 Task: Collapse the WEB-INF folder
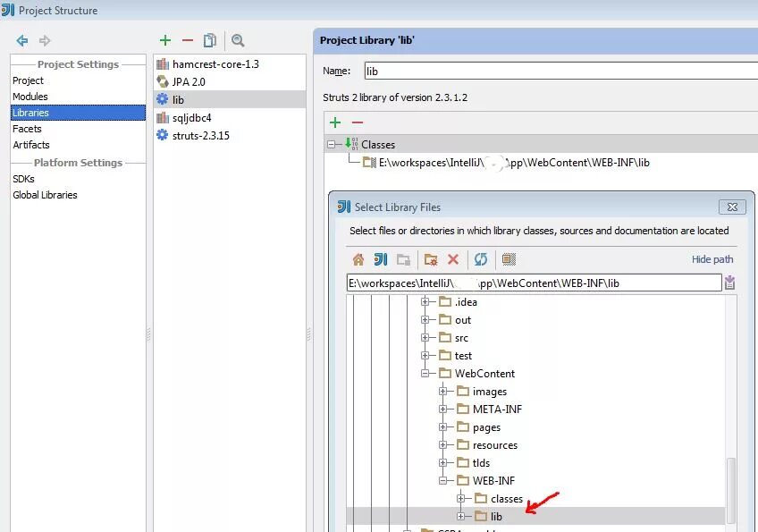click(442, 481)
